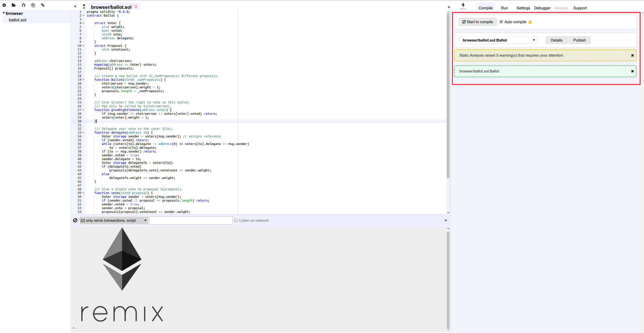
Task: Click 'Proposal[] proposals;' in the code
Action: [114, 68]
